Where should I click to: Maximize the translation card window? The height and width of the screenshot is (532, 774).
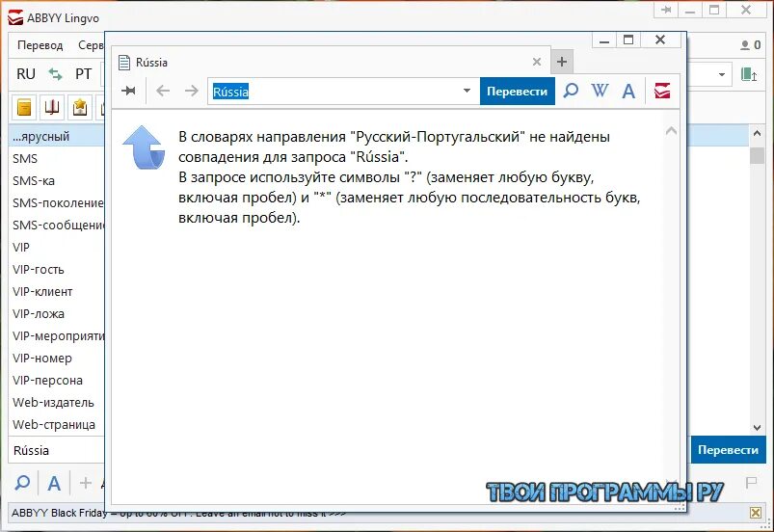tap(628, 40)
